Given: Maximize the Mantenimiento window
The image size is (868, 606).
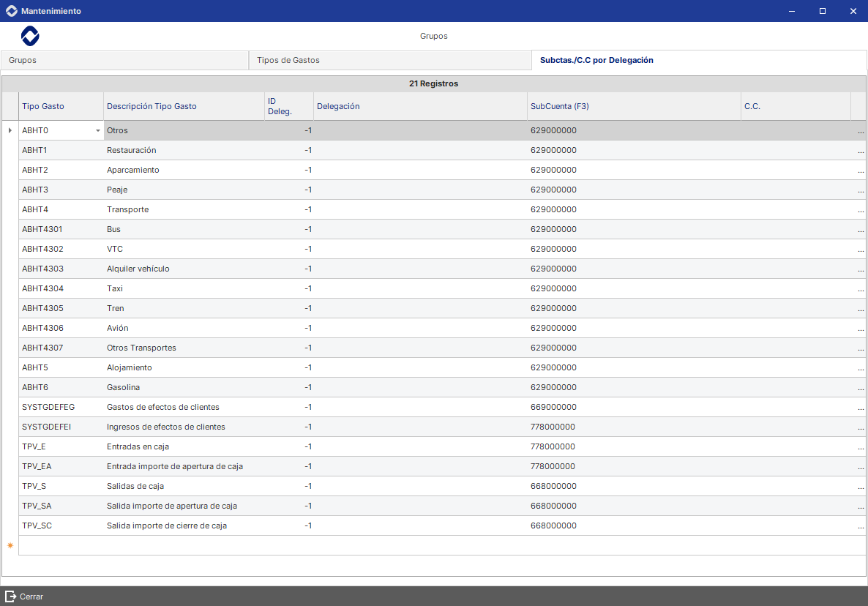Looking at the screenshot, I should (x=823, y=11).
